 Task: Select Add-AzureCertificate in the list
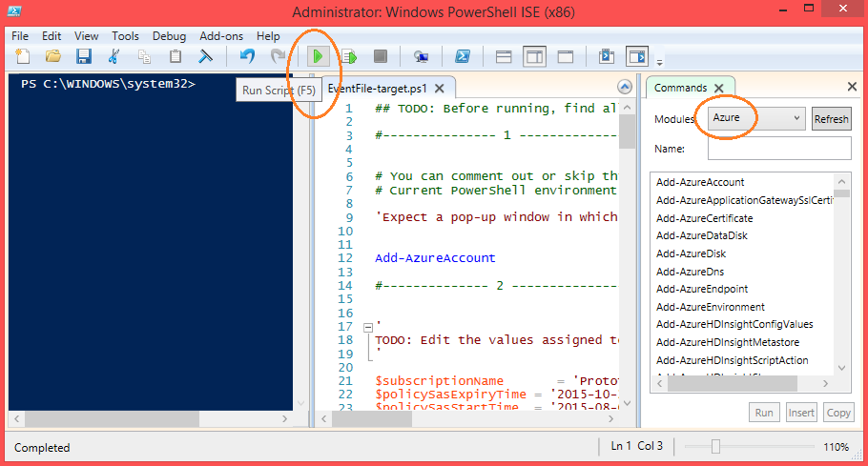pos(704,218)
